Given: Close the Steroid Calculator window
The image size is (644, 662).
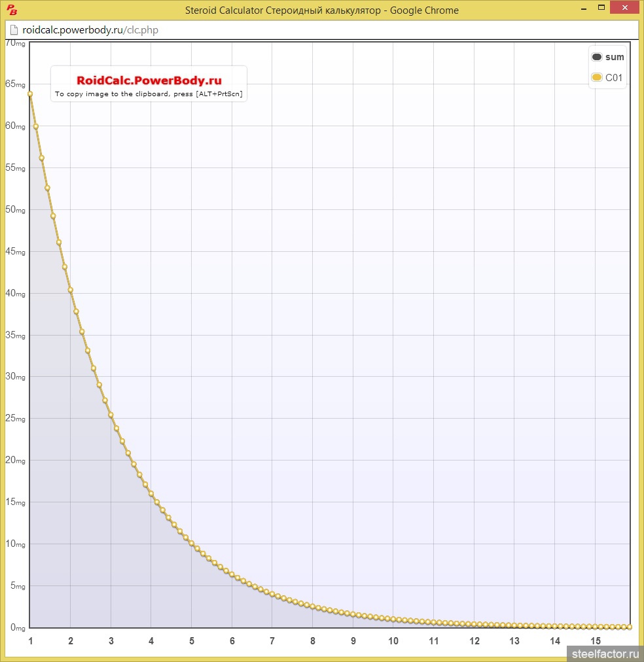Looking at the screenshot, I should click(625, 7).
